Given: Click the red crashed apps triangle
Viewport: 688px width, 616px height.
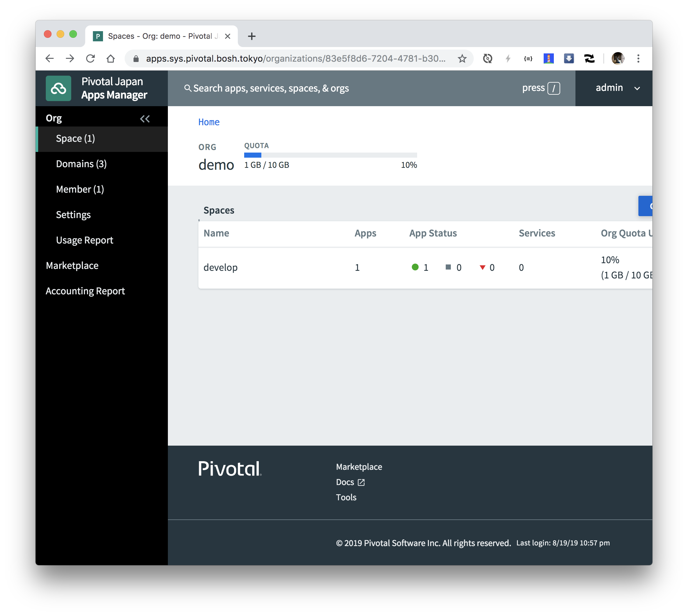Looking at the screenshot, I should [483, 267].
